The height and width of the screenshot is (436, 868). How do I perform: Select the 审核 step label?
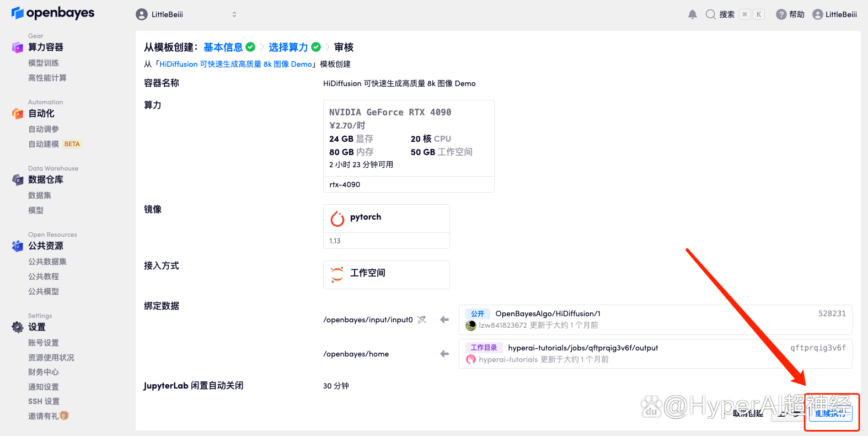pyautogui.click(x=344, y=47)
